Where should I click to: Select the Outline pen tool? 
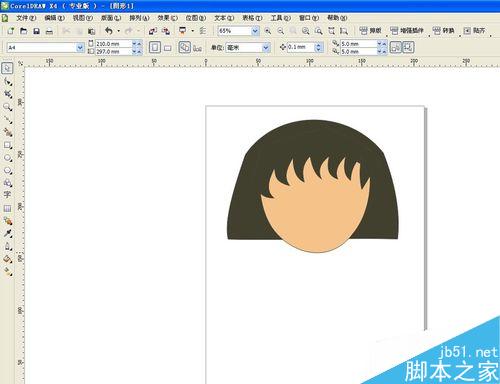coord(7,246)
